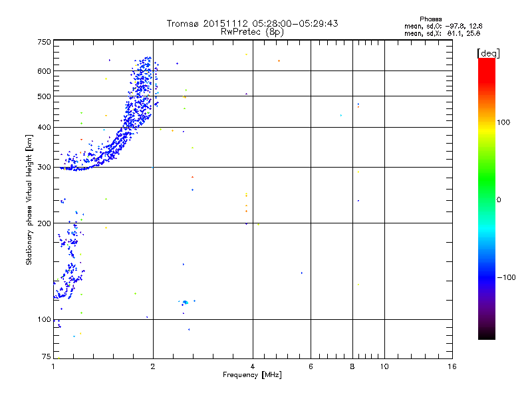The image size is (532, 399).
Task: Select the 'RwPretec (8p)' subtitle
Action: pyautogui.click(x=252, y=32)
